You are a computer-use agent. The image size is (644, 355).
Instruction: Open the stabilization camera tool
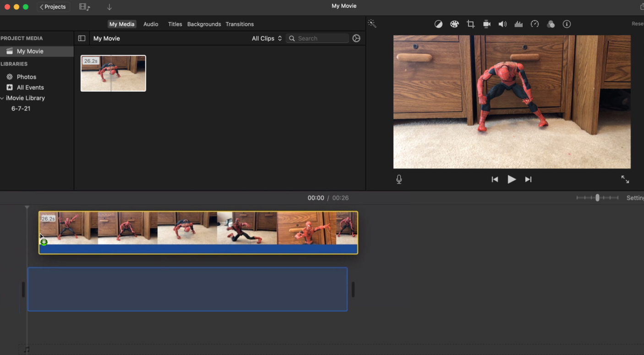[486, 24]
